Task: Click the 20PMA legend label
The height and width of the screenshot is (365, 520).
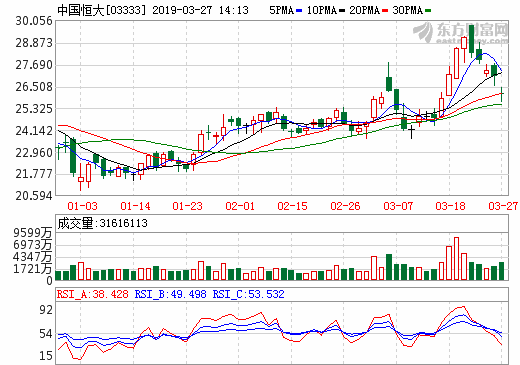Action: point(365,10)
